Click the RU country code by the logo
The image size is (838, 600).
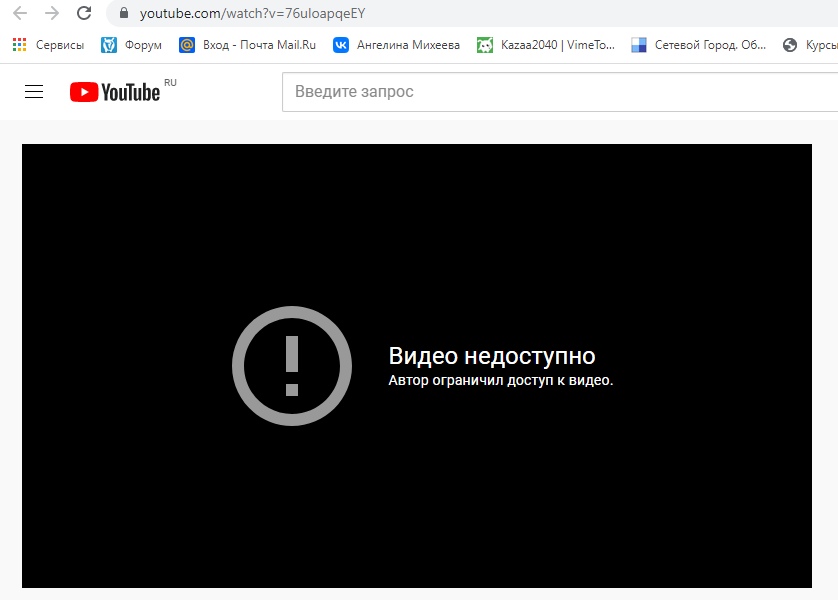pos(170,83)
